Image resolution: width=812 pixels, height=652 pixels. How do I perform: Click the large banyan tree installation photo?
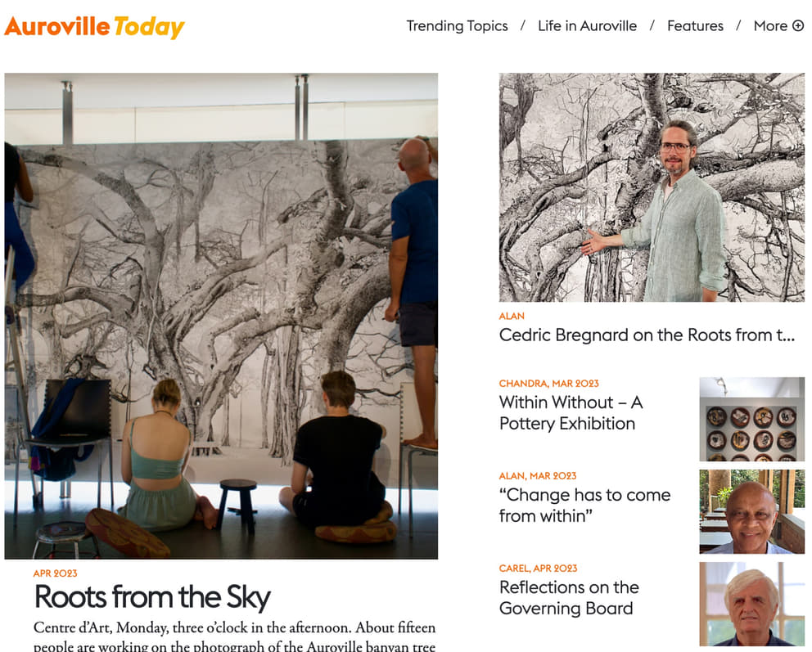(x=221, y=316)
